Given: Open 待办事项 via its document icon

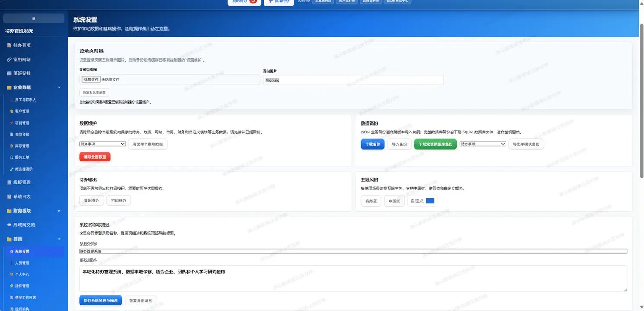Looking at the screenshot, I should (x=9, y=46).
